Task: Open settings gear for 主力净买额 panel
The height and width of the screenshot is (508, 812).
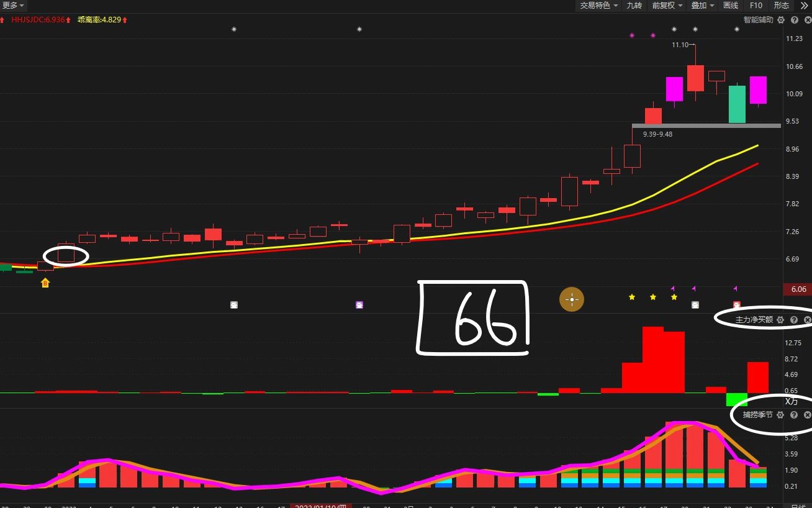Action: (x=781, y=320)
